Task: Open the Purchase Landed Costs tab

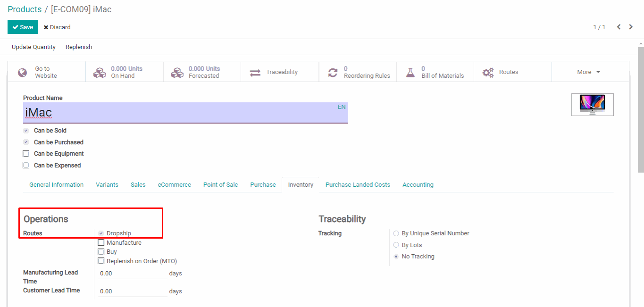Action: (x=358, y=185)
